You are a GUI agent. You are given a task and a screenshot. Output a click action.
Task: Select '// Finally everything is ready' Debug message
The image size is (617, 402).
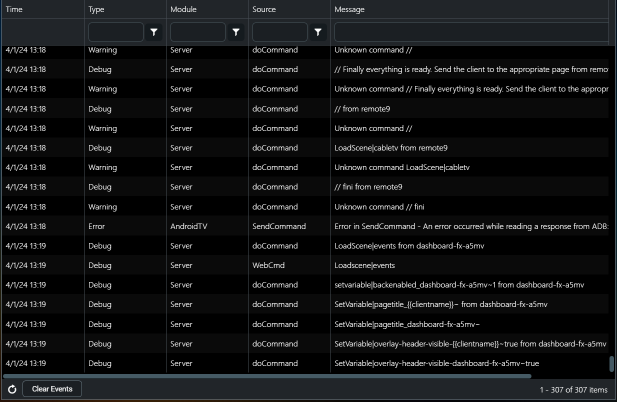point(471,69)
